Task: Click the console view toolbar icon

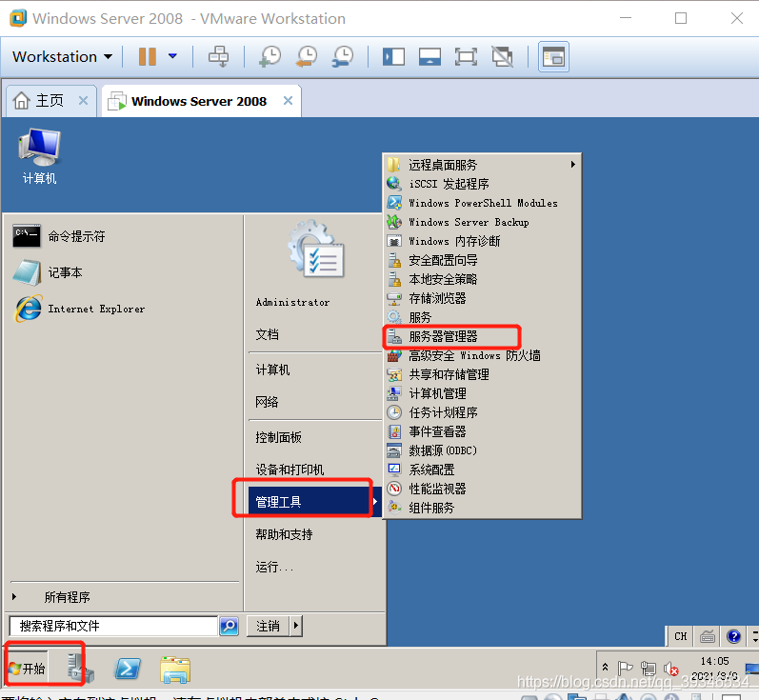Action: pyautogui.click(x=429, y=56)
